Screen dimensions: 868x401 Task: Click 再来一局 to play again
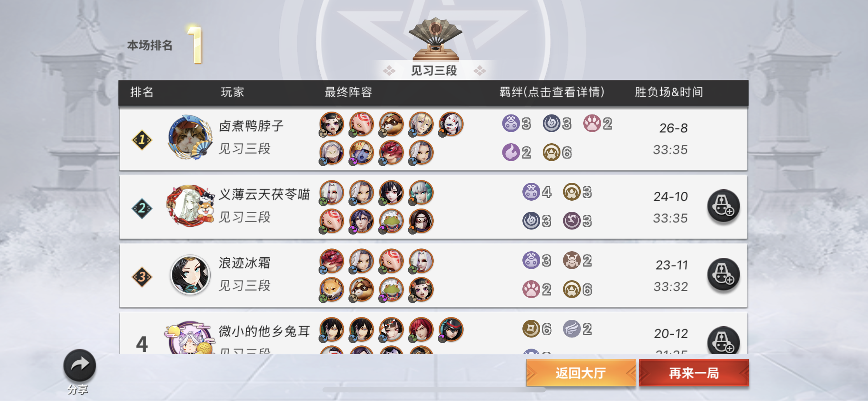[x=694, y=373]
